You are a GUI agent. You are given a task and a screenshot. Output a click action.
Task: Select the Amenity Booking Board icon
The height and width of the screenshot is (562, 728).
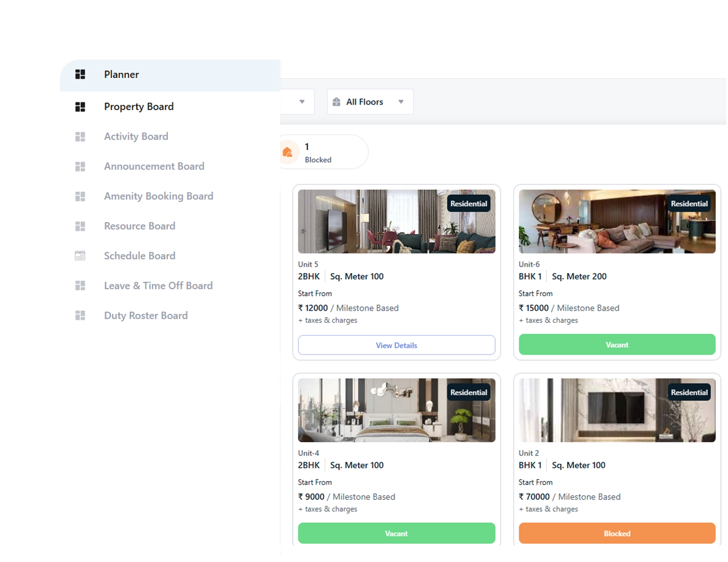[x=80, y=196]
